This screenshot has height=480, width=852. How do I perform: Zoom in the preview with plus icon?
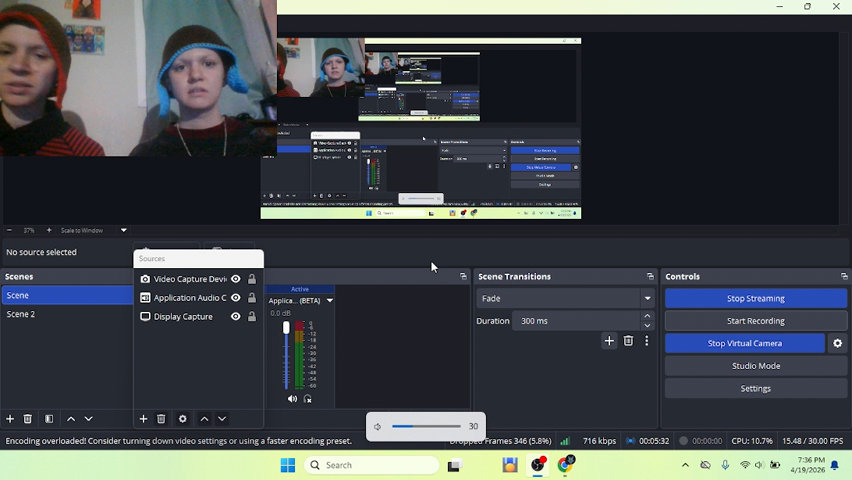click(49, 230)
